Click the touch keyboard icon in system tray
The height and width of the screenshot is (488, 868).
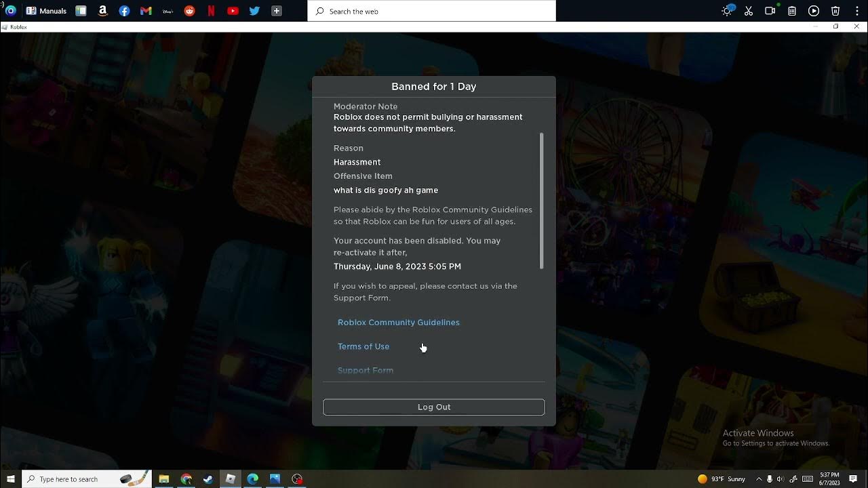click(808, 479)
